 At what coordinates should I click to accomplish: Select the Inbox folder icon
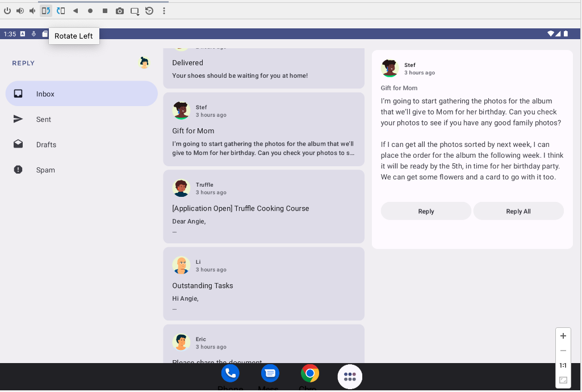coord(19,94)
